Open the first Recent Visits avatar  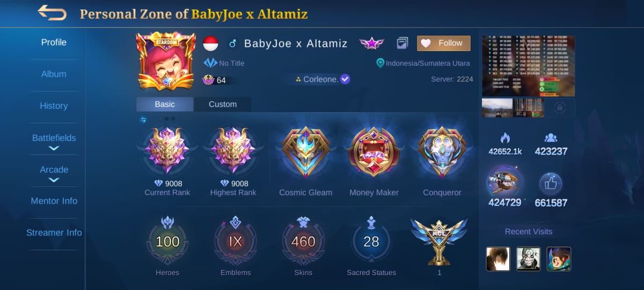[498, 259]
